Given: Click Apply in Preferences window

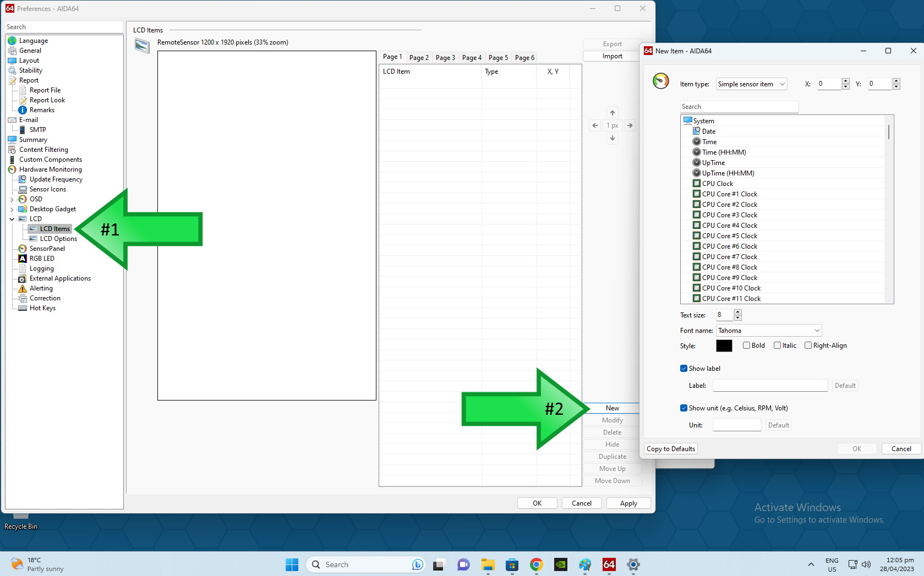Looking at the screenshot, I should tap(628, 503).
